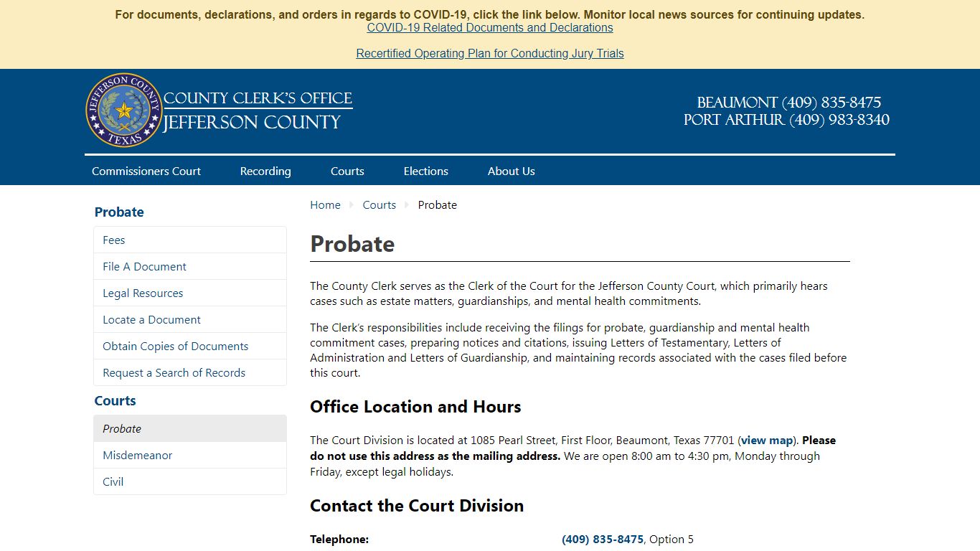Screen dimensions: 980x551
Task: Select the highlighted Probate item under Courts
Action: (190, 428)
